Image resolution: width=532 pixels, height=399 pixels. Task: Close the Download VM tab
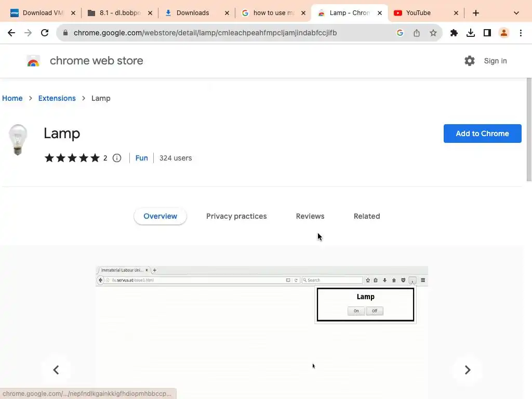coord(73,13)
